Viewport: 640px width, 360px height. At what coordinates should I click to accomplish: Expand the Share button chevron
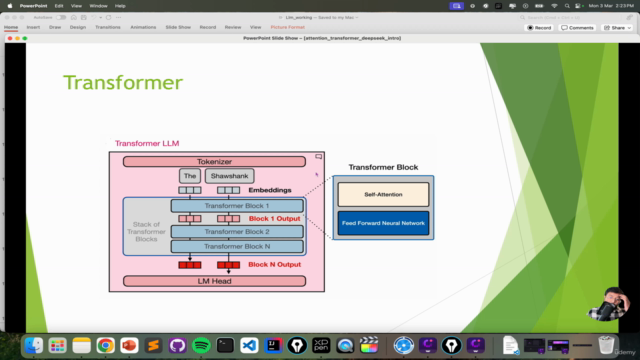(629, 28)
